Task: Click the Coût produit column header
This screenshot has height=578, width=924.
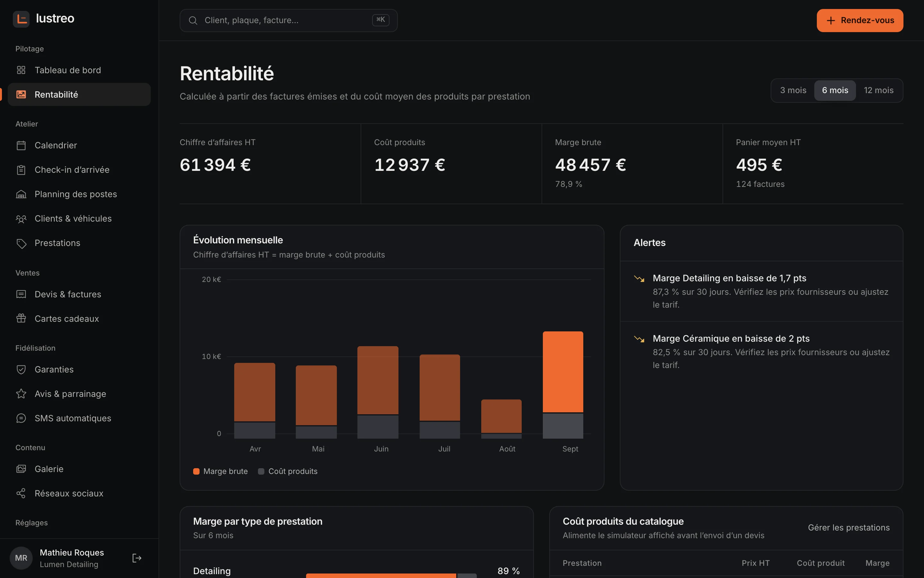Action: coord(820,563)
